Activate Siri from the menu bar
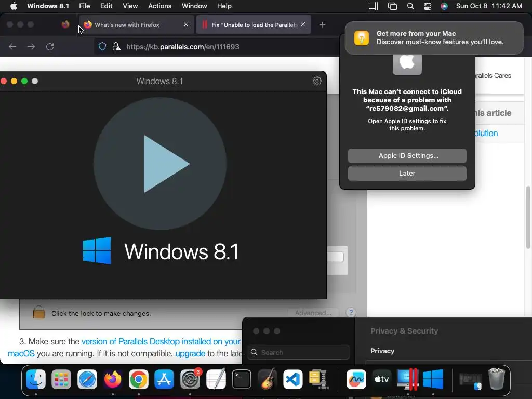Screen dimensions: 532x399 click(x=444, y=6)
